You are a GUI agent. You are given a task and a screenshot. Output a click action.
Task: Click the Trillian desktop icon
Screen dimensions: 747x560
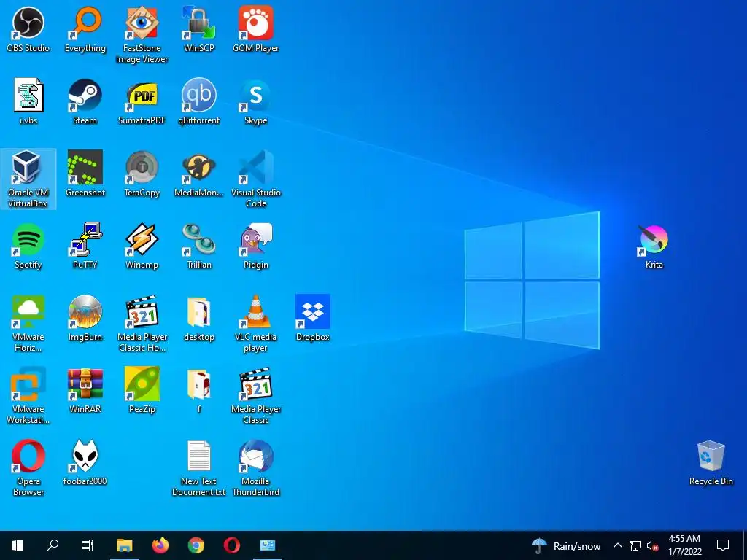click(199, 246)
